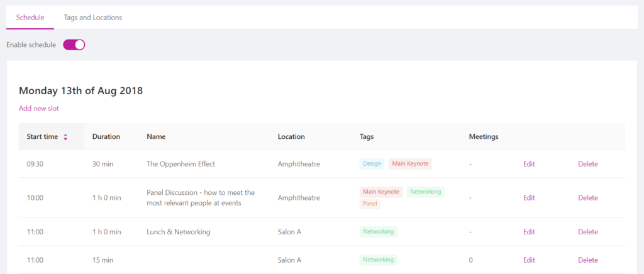Edit the Lunch & Networking slot

pyautogui.click(x=529, y=232)
